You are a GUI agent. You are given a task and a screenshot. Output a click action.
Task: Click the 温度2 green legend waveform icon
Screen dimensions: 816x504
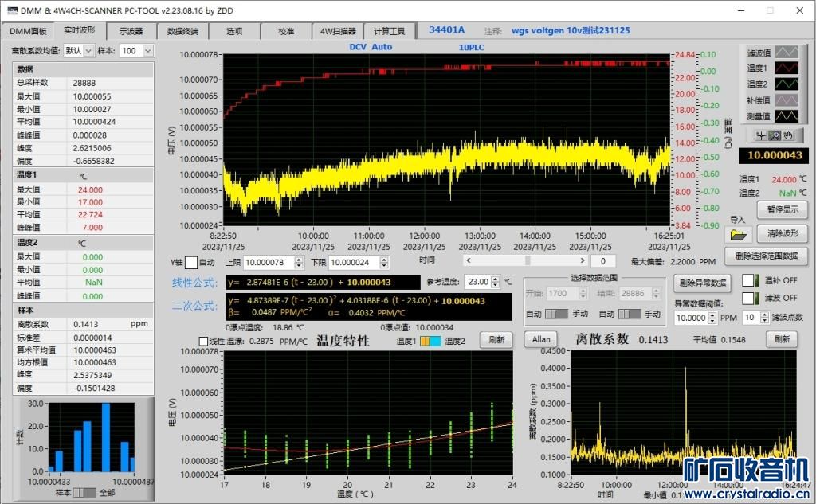788,84
